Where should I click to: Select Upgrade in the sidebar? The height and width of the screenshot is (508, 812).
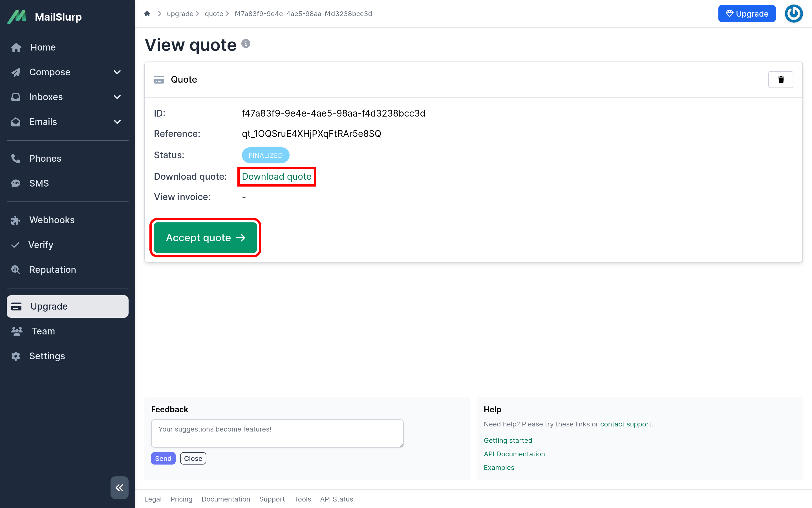point(67,306)
